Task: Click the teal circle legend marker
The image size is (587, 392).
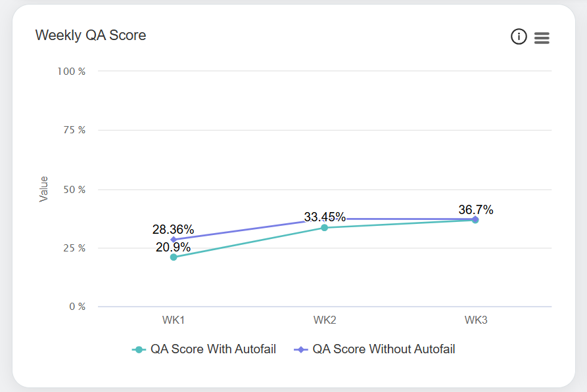Action: pos(139,349)
